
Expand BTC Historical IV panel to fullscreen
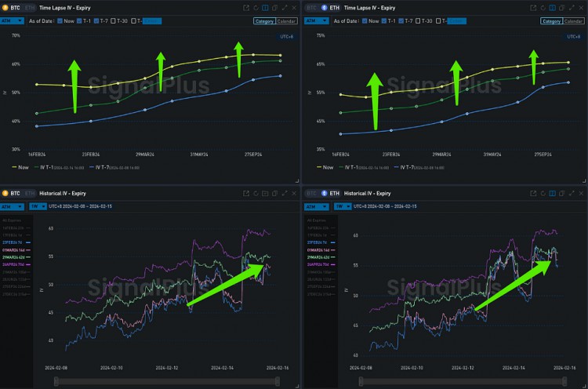pos(285,193)
